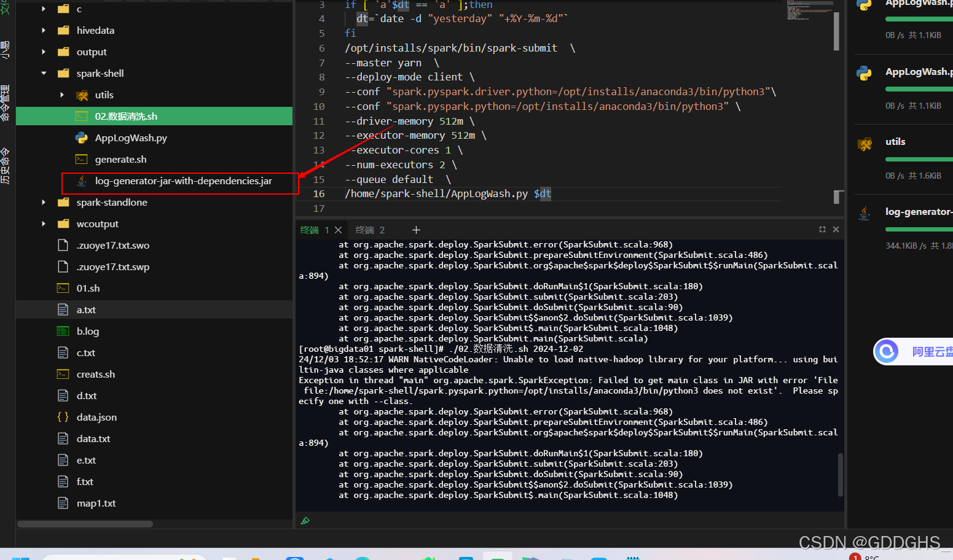953x560 pixels.
Task: Click the braces icon of data.json
Action: point(63,417)
